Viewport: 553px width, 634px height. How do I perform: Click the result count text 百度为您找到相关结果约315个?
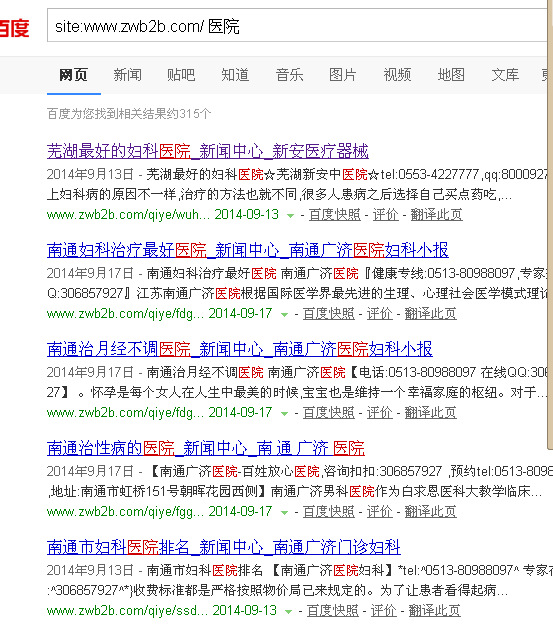click(x=129, y=114)
